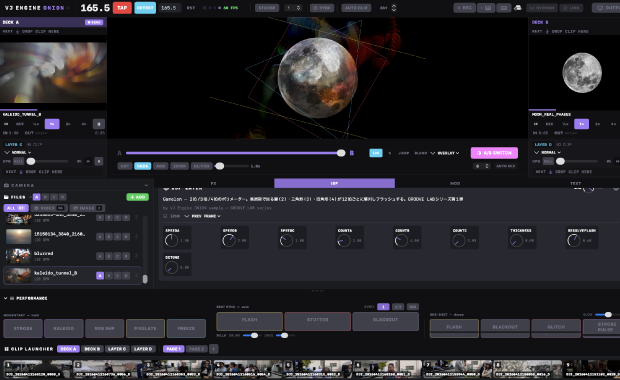The height and width of the screenshot is (380, 620).
Task: Trigger the momentary KALEIDO pad
Action: 64,328
